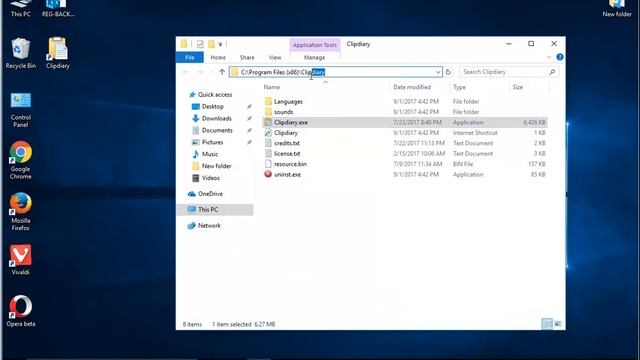
Task: Open the quick access toolbar customize dropdown
Action: click(x=220, y=44)
